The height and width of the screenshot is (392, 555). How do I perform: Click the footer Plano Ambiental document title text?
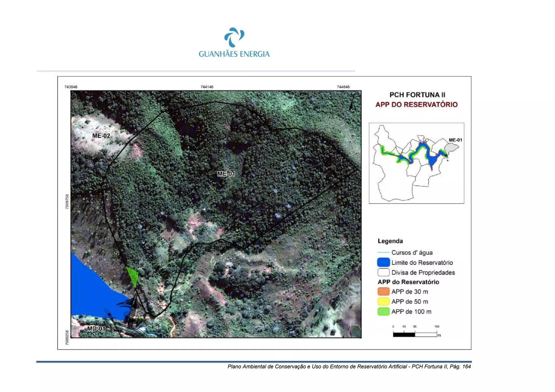coord(349,367)
